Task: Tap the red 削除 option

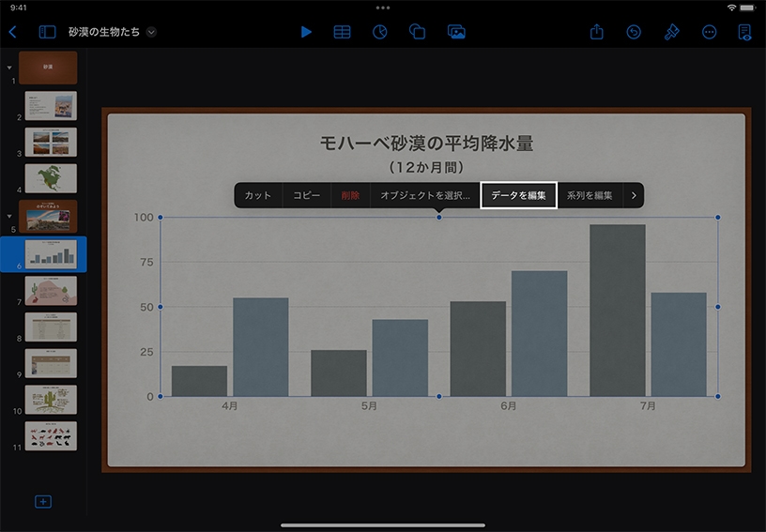Action: pyautogui.click(x=350, y=195)
